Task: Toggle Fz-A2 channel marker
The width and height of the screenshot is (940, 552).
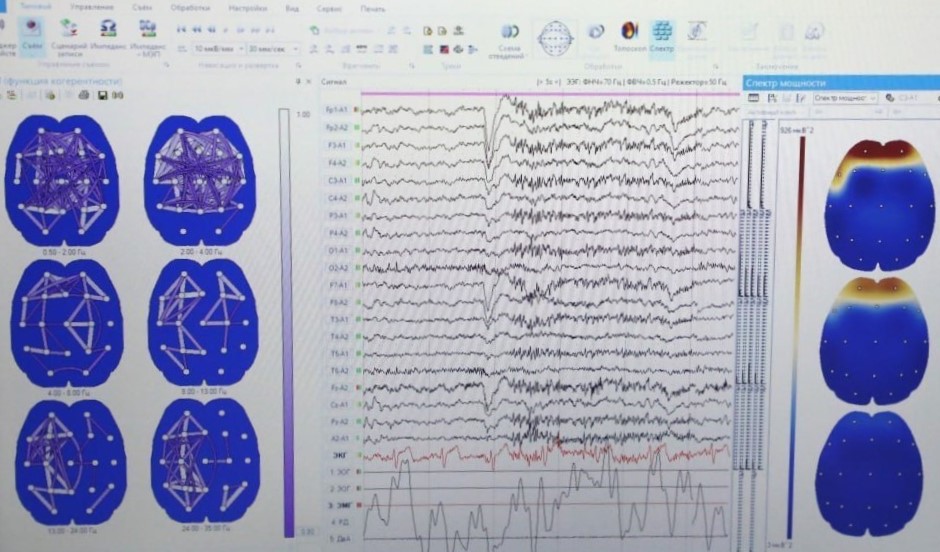Action: (x=358, y=388)
